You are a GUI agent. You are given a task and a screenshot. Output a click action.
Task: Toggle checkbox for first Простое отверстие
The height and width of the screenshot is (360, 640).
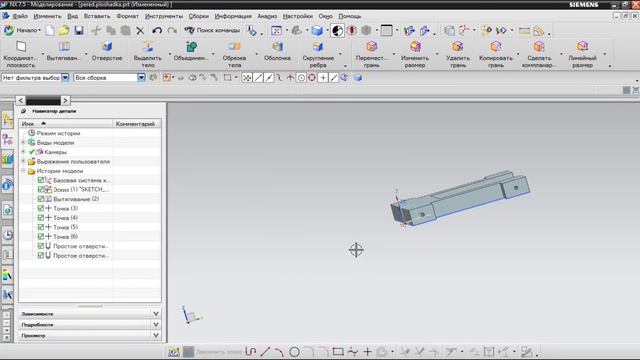40,246
